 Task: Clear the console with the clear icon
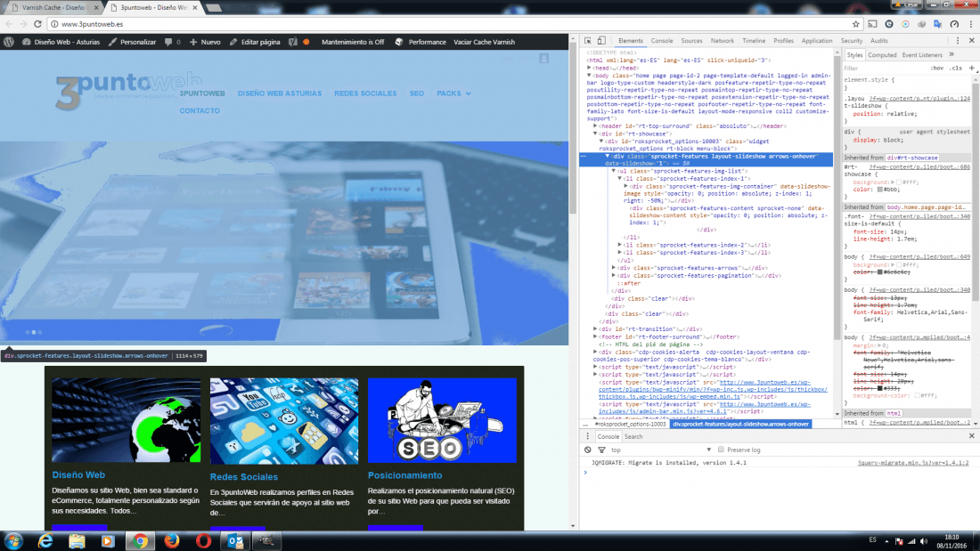tap(587, 450)
